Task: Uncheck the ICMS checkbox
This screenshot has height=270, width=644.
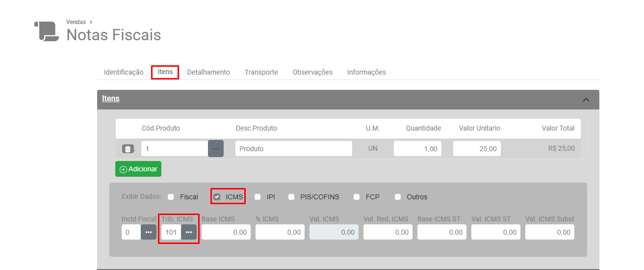Action: [x=217, y=197]
